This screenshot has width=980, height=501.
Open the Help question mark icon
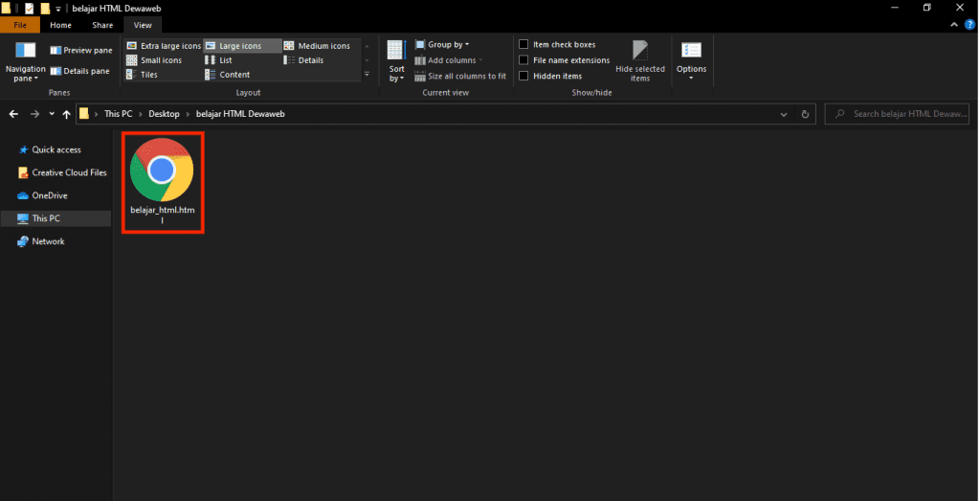pos(969,25)
